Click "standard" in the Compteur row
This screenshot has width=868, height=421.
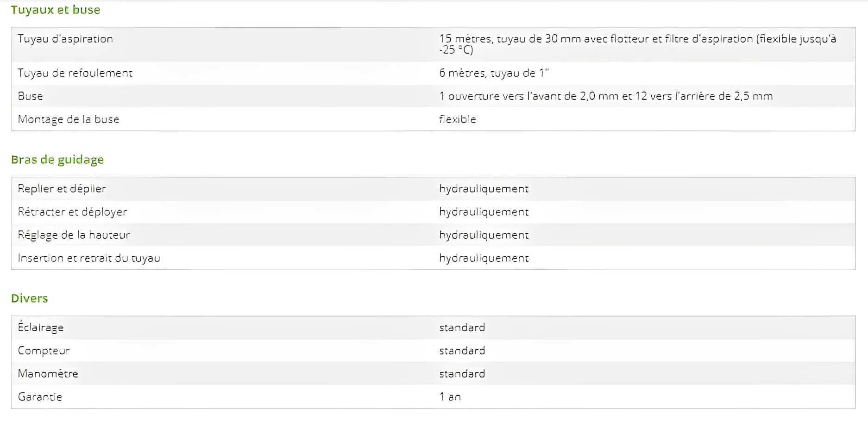[x=462, y=351]
